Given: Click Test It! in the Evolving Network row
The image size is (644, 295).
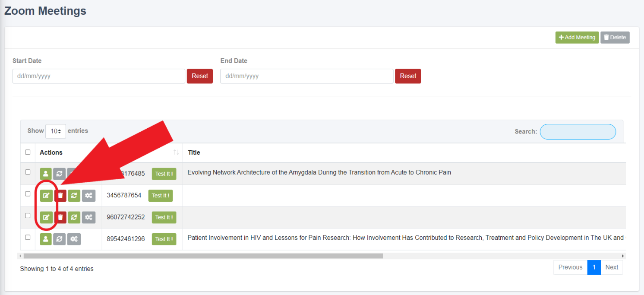Looking at the screenshot, I should pyautogui.click(x=164, y=174).
